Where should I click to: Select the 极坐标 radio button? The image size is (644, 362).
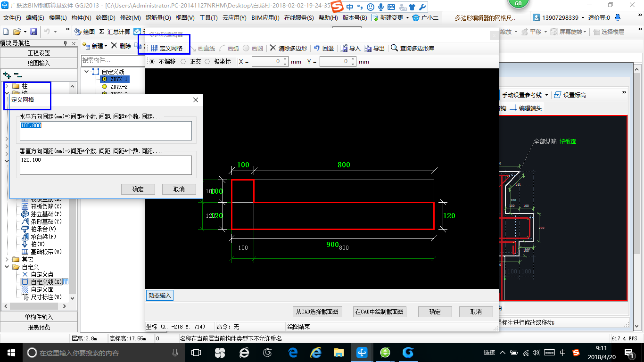pos(207,61)
